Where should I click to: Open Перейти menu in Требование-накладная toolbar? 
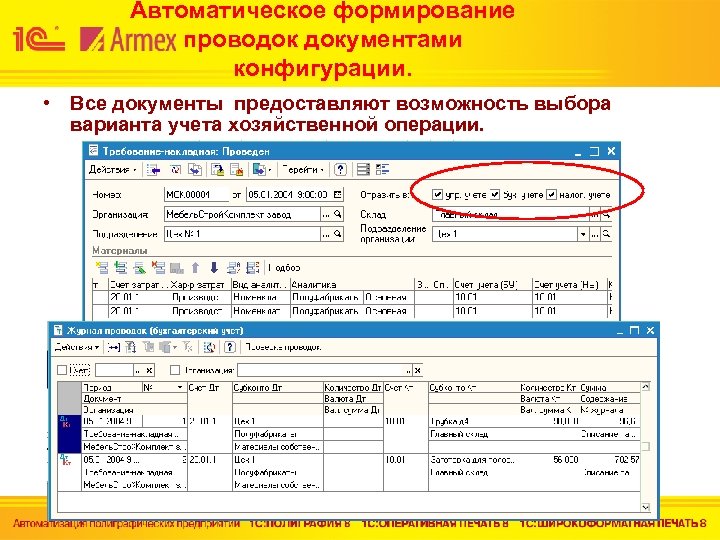pyautogui.click(x=303, y=170)
